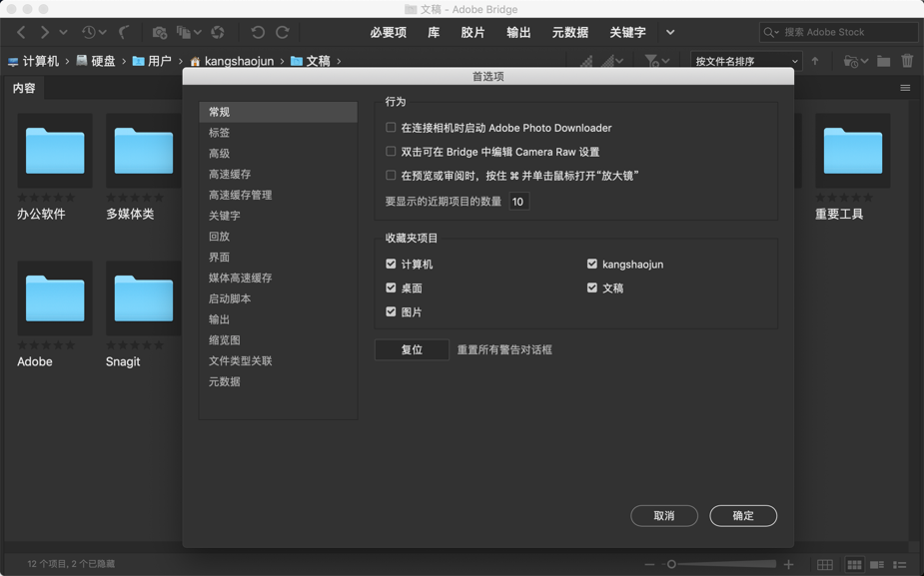This screenshot has height=576, width=924.
Task: Enable double-click edits Camera Raw settings
Action: pos(391,152)
